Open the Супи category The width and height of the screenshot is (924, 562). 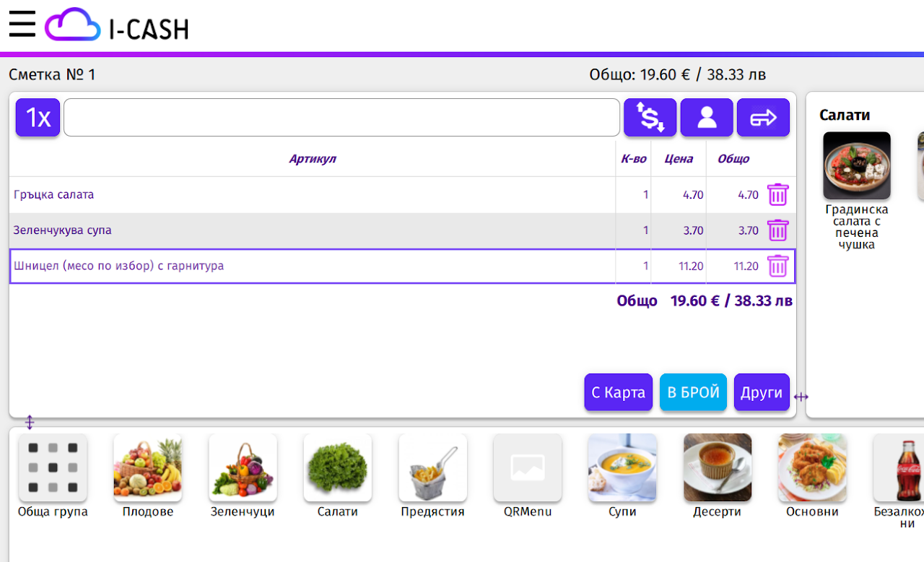pos(622,476)
